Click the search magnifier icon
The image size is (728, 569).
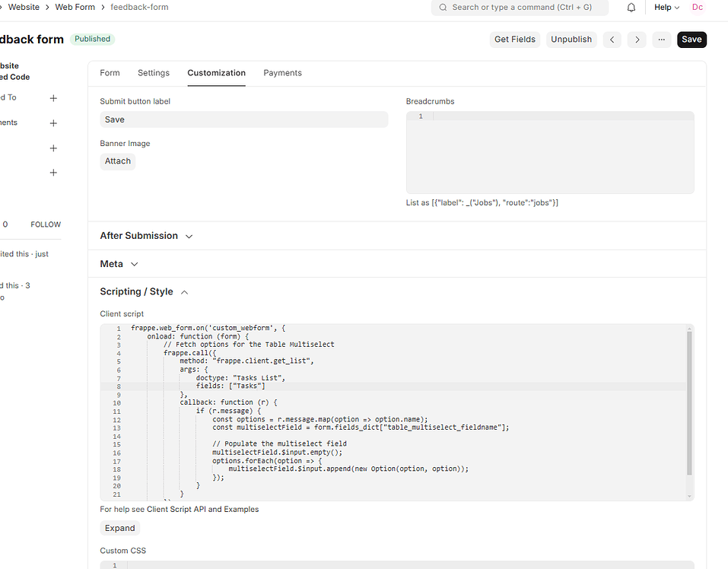443,8
